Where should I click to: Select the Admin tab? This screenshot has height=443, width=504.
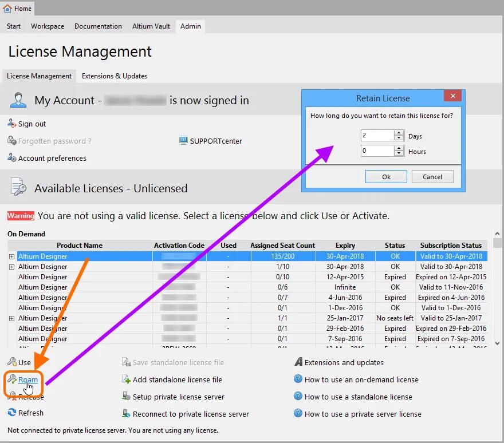click(191, 26)
